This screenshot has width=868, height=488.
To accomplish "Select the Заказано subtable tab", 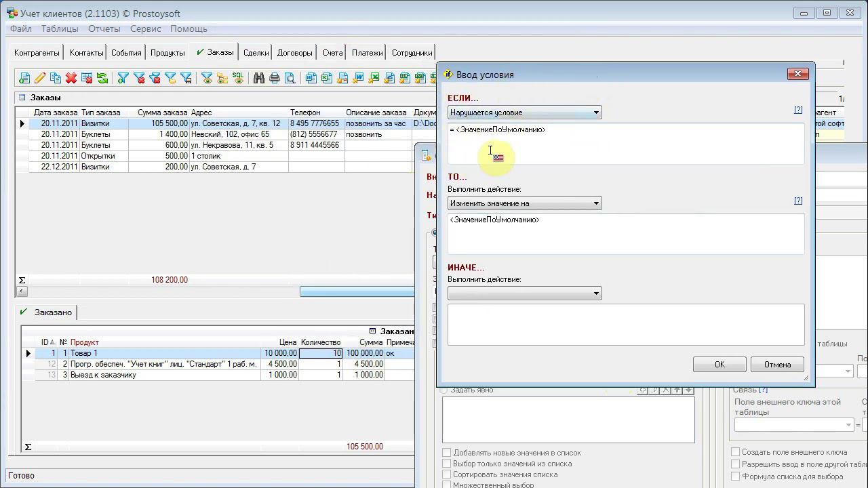I will tap(46, 312).
